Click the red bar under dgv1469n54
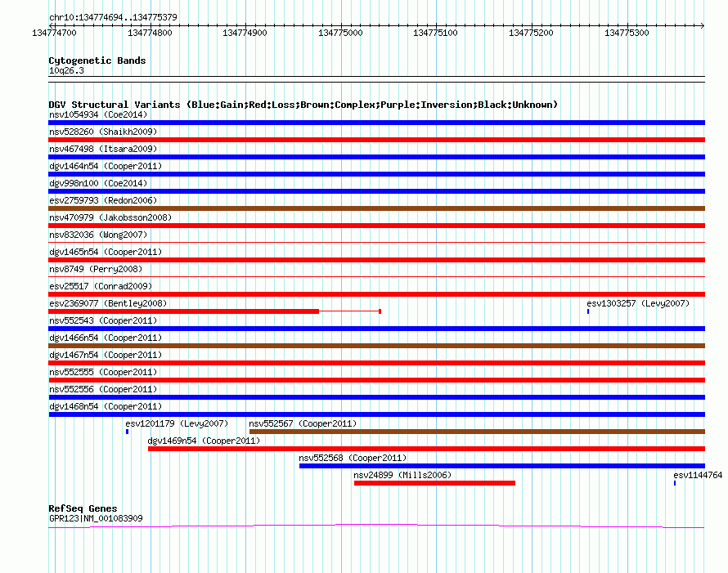The image size is (728, 573). (x=426, y=449)
